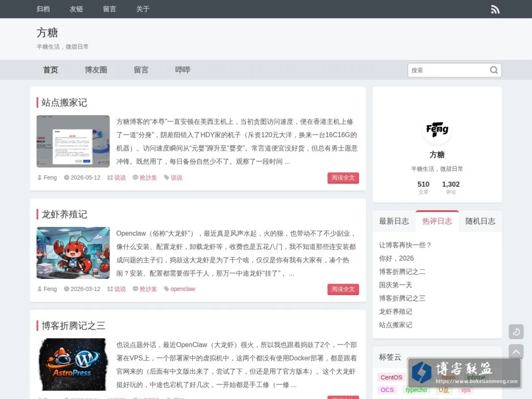Click the U盘 tag in 标签云
Screen dimensions: 532x399
[x=444, y=390]
